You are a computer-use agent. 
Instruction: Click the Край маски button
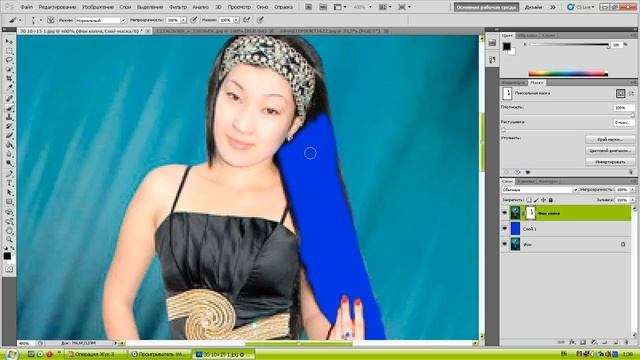pos(610,140)
